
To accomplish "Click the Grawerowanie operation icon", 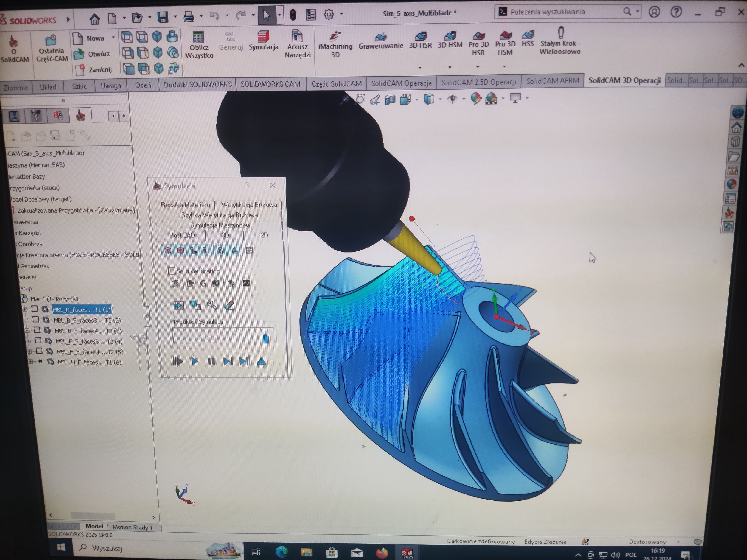I will pos(381,36).
